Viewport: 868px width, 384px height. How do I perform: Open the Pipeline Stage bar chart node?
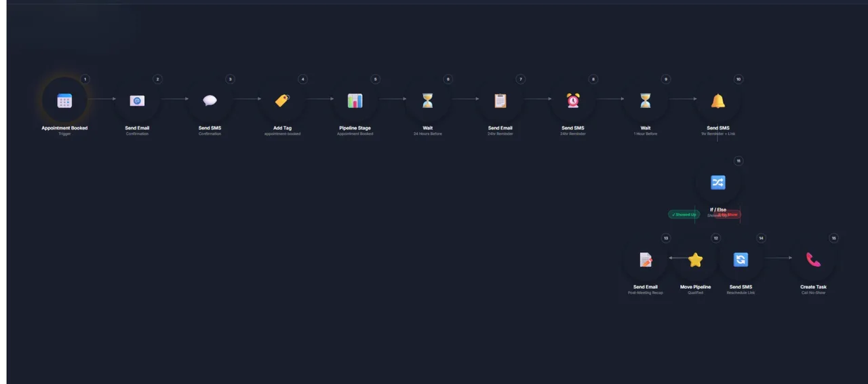355,101
